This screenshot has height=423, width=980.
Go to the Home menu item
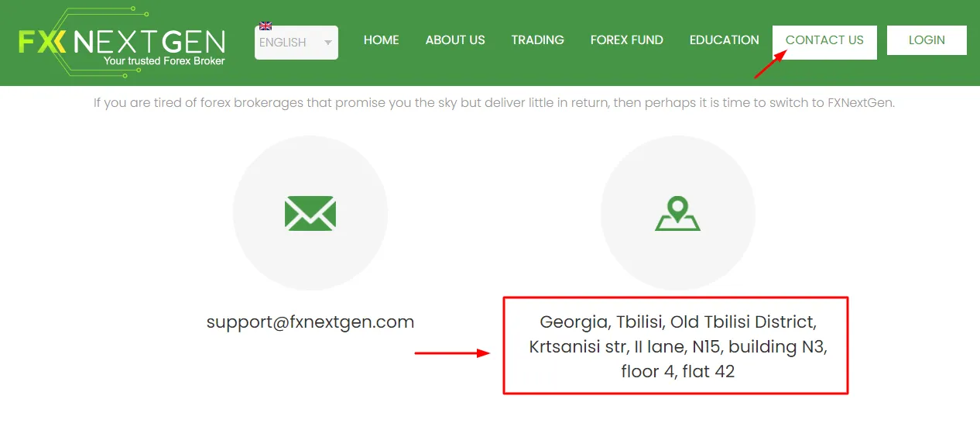coord(382,40)
